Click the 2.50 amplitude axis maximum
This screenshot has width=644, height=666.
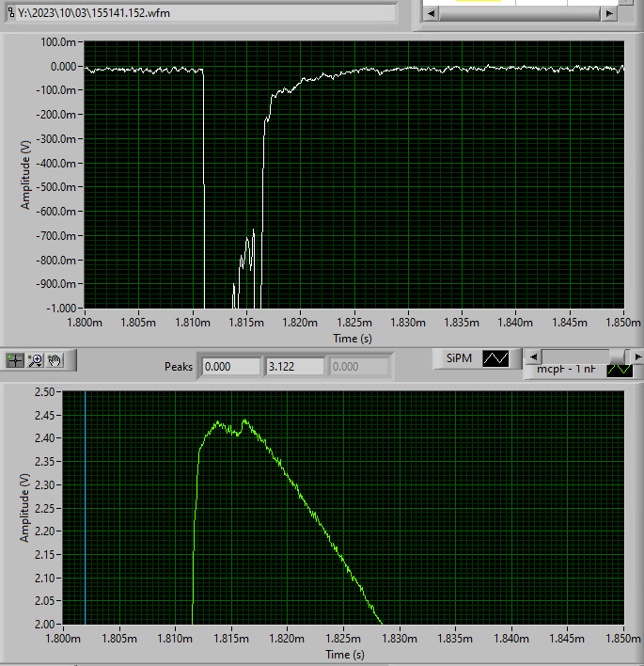(x=45, y=391)
